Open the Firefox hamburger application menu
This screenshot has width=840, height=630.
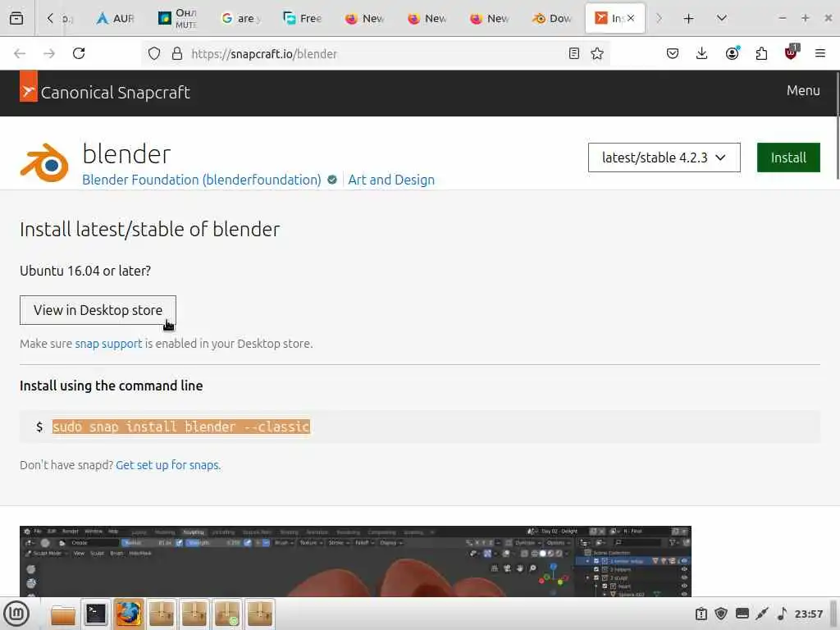(819, 53)
